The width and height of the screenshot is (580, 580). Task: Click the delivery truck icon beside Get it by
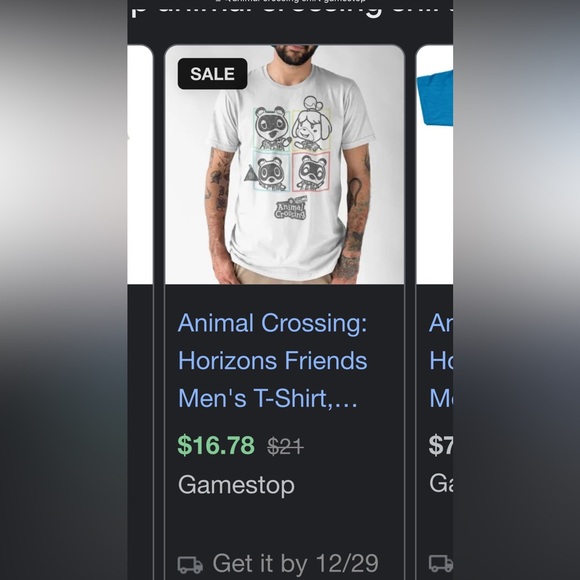[x=190, y=564]
